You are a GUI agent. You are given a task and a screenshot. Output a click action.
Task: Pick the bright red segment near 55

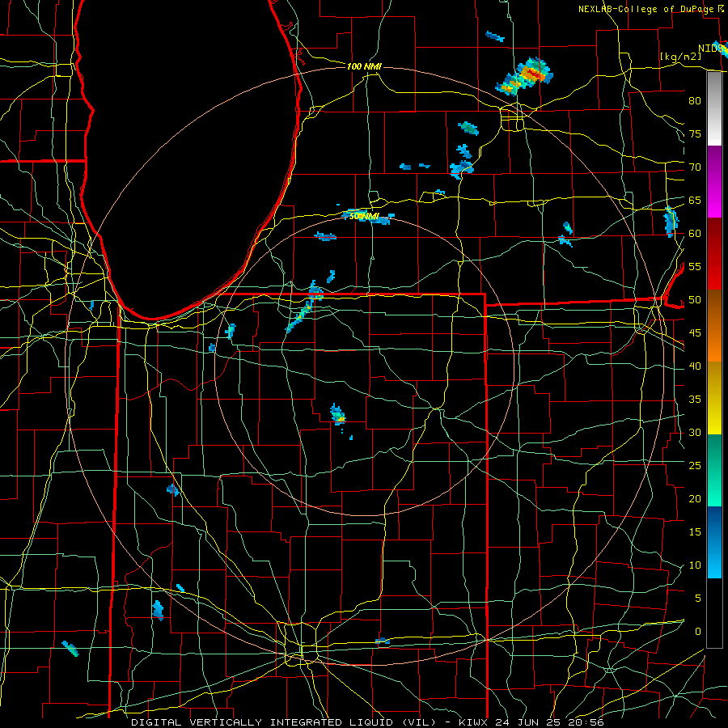click(714, 274)
